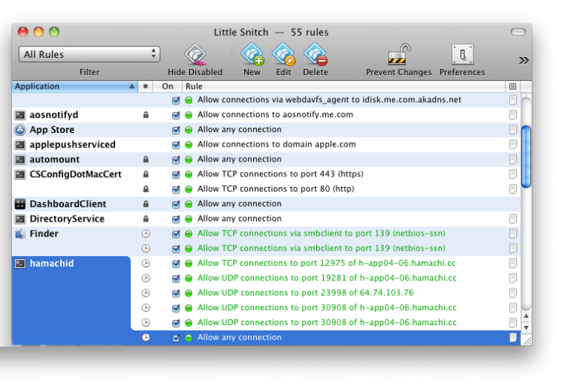
Task: Select rule 'Allow TCP connections to port 80 (http)'
Action: tap(276, 188)
